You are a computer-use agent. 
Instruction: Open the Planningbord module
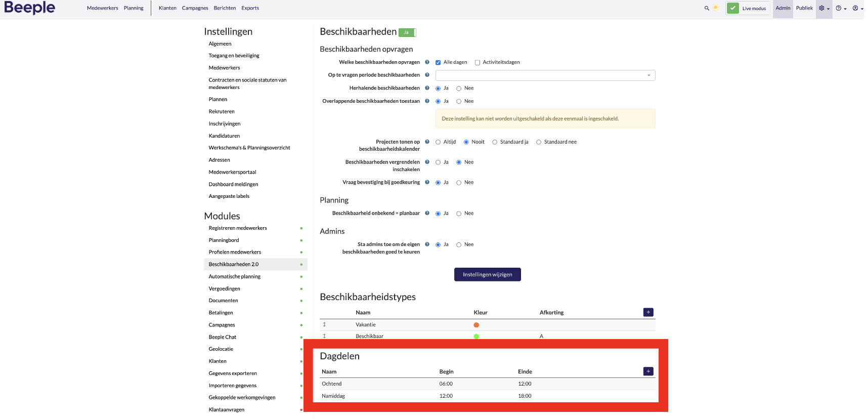click(x=224, y=240)
